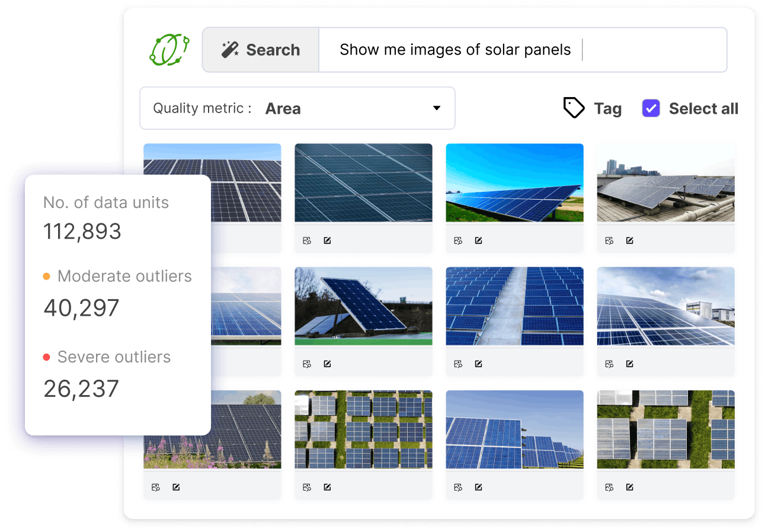Image resolution: width=765 pixels, height=532 pixels.
Task: Focus the natural-language search text field
Action: point(521,50)
